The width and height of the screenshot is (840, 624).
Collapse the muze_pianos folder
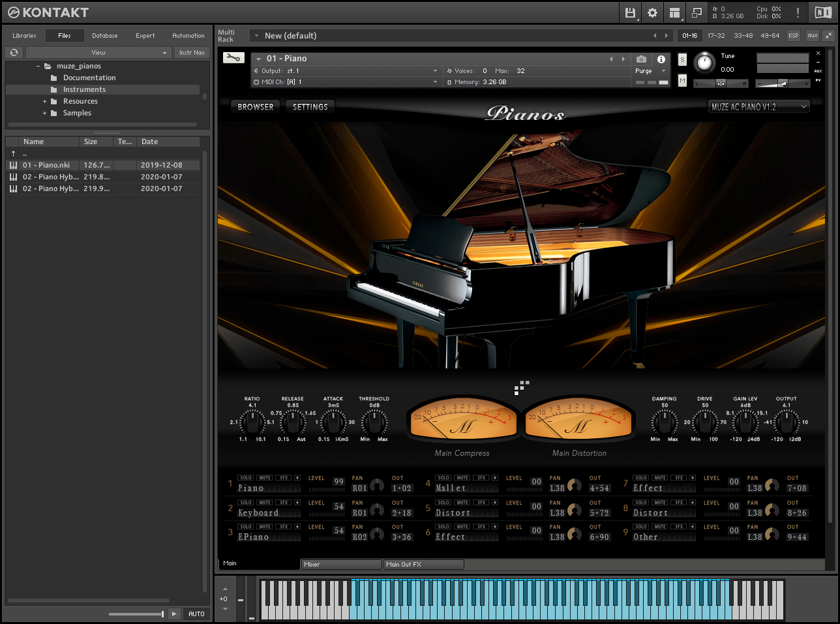tap(38, 66)
